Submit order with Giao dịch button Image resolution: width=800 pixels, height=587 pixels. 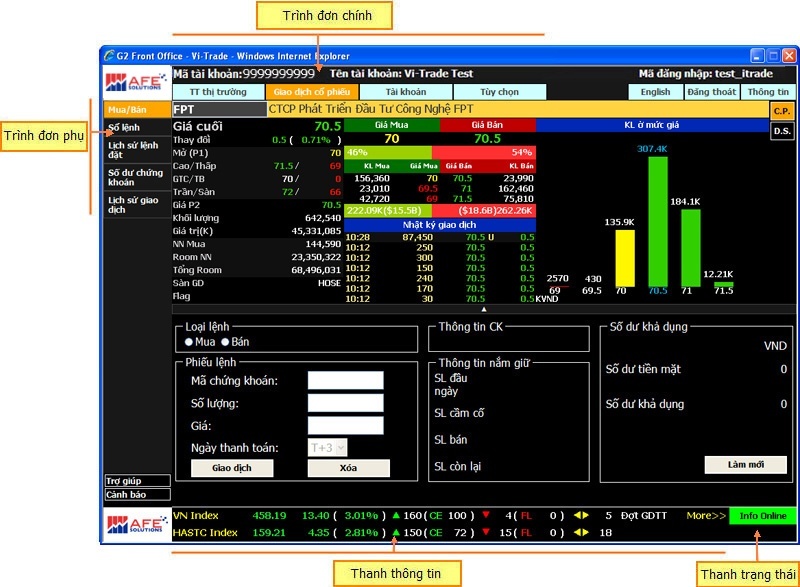pos(232,468)
